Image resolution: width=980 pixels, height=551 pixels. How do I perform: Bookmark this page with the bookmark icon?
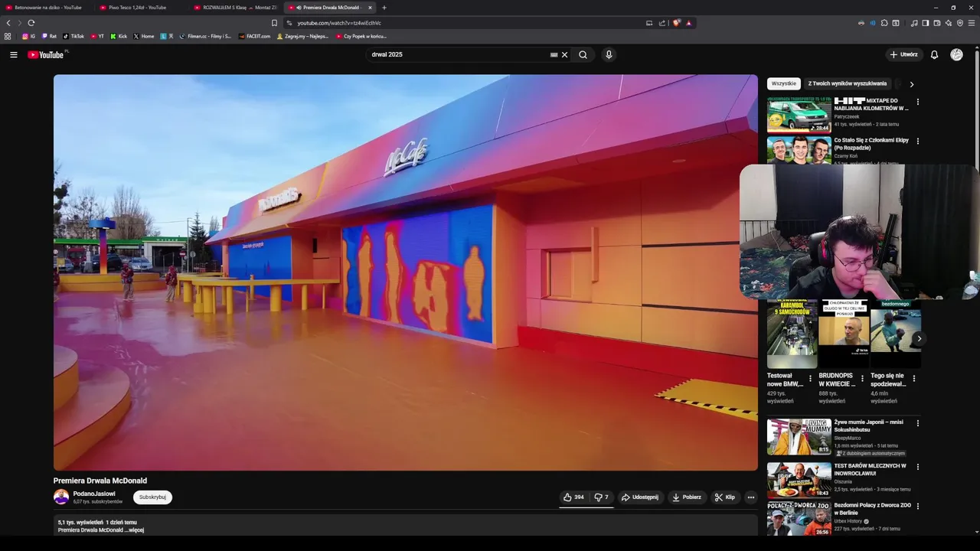point(274,23)
